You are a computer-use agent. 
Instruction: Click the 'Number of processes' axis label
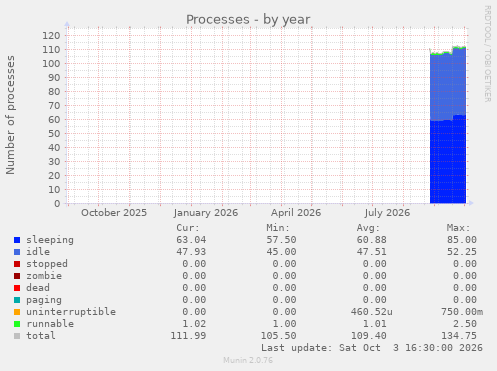10,115
